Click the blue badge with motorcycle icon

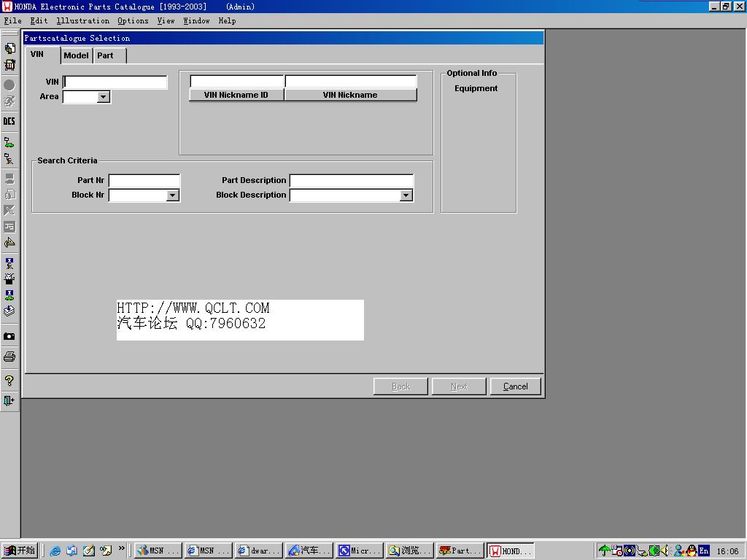click(x=9, y=262)
